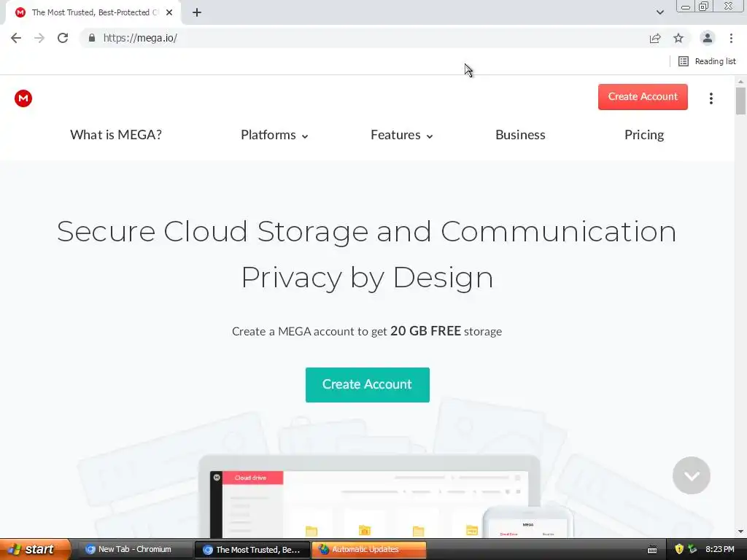Click the scrollbar up arrow
Screen dimensions: 747x560
[740, 82]
